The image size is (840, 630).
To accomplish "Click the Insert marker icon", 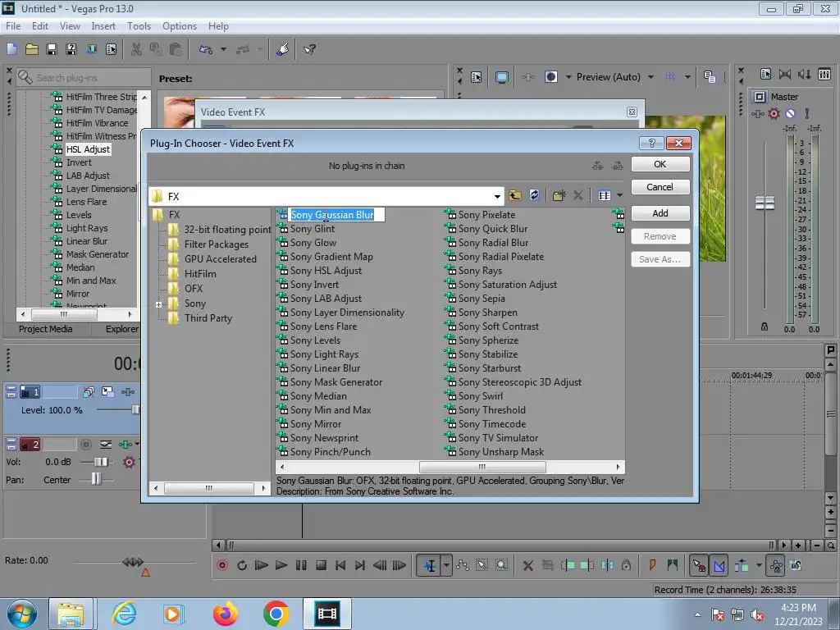I will pos(652,565).
